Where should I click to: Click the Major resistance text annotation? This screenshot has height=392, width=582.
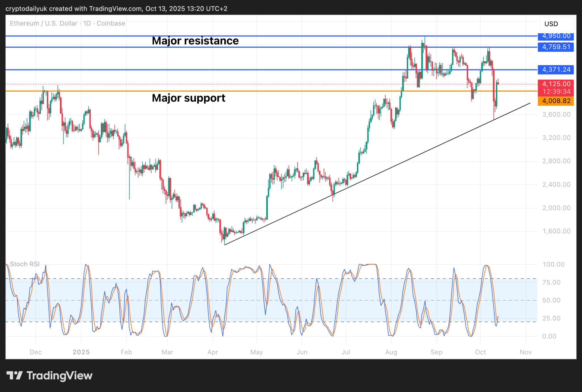[x=195, y=41]
